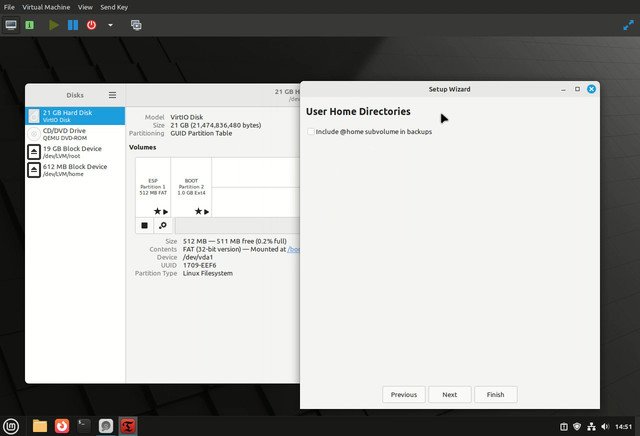Click the Linux Filesystem partition type text
640x436 pixels.
[x=208, y=273]
